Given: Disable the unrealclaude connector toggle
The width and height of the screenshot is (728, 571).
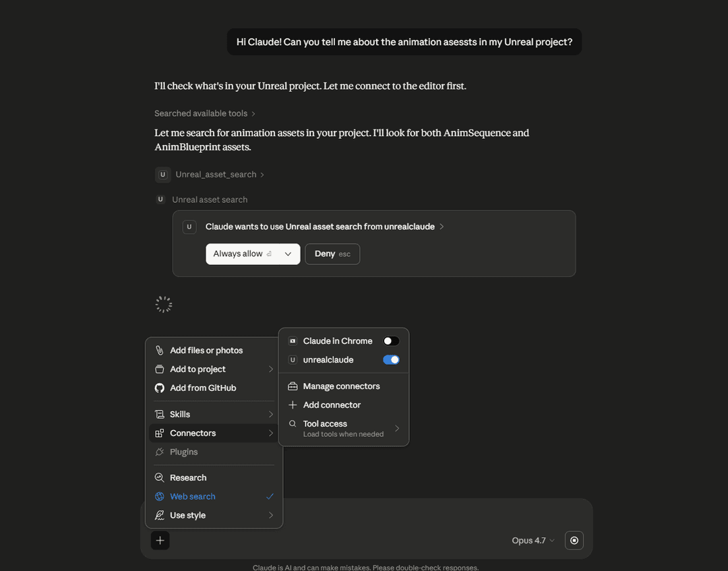Looking at the screenshot, I should tap(391, 360).
